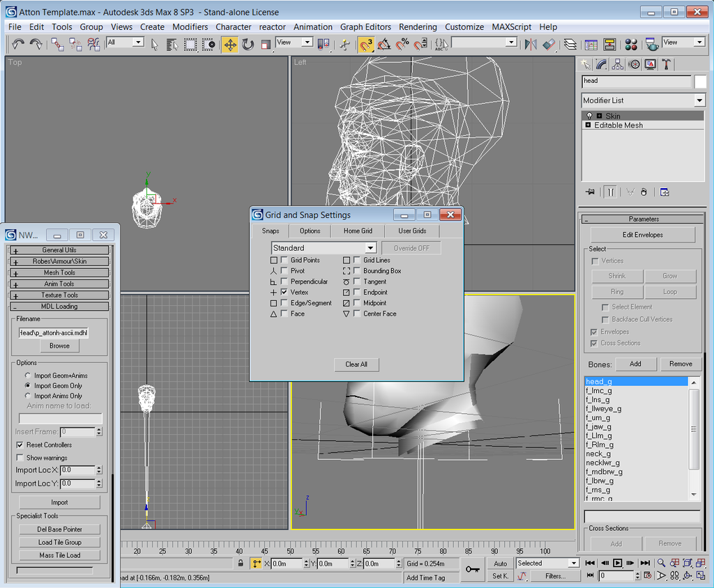Viewport: 714px width, 588px height.
Task: Expand the Texture Tools rollout
Action: click(59, 295)
